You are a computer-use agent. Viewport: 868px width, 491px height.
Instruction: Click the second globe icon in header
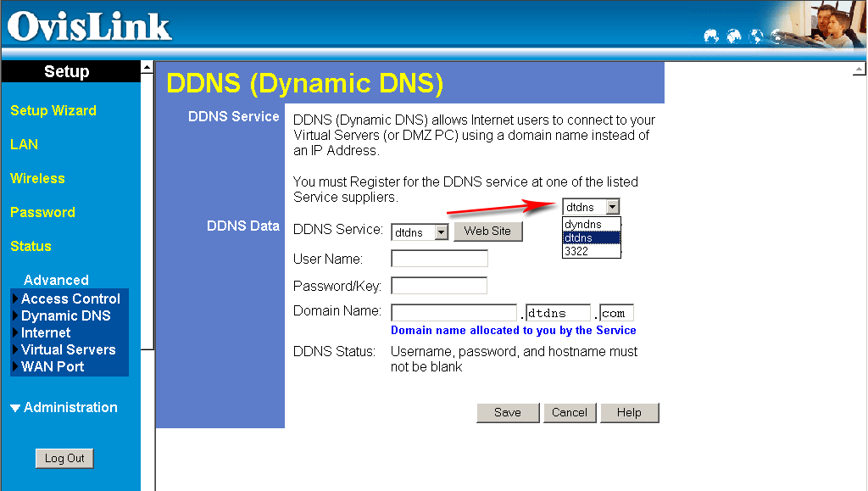click(x=734, y=36)
